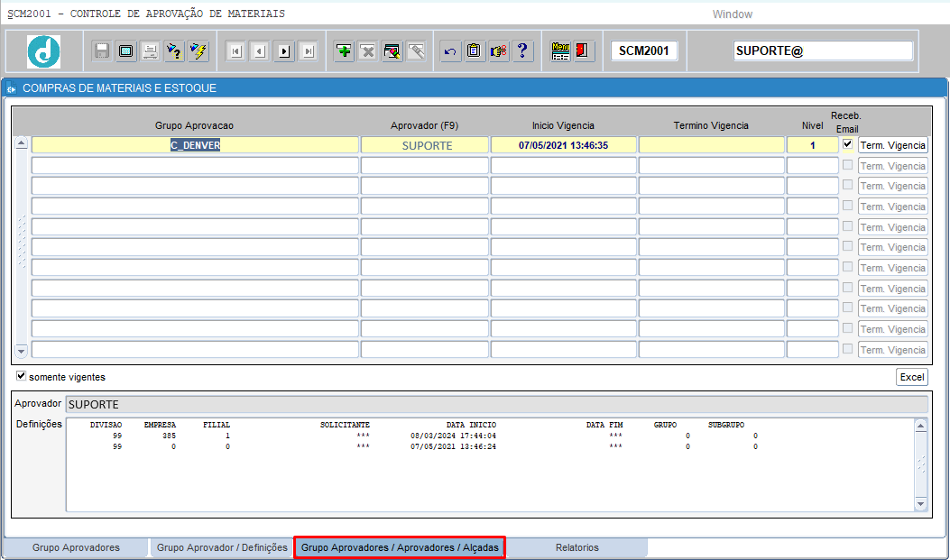
Task: Open help with blue question mark icon
Action: pos(522,50)
